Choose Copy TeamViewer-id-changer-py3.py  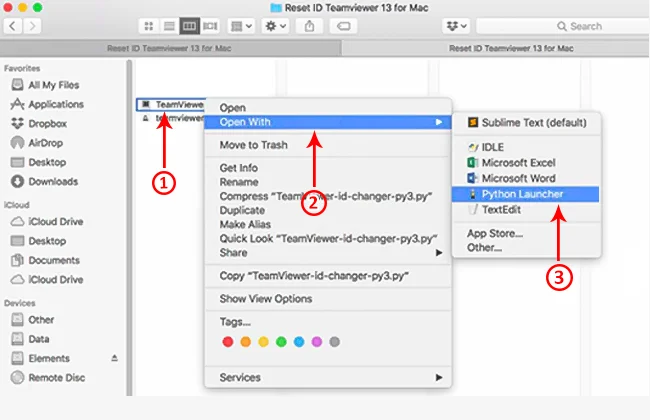point(327,276)
